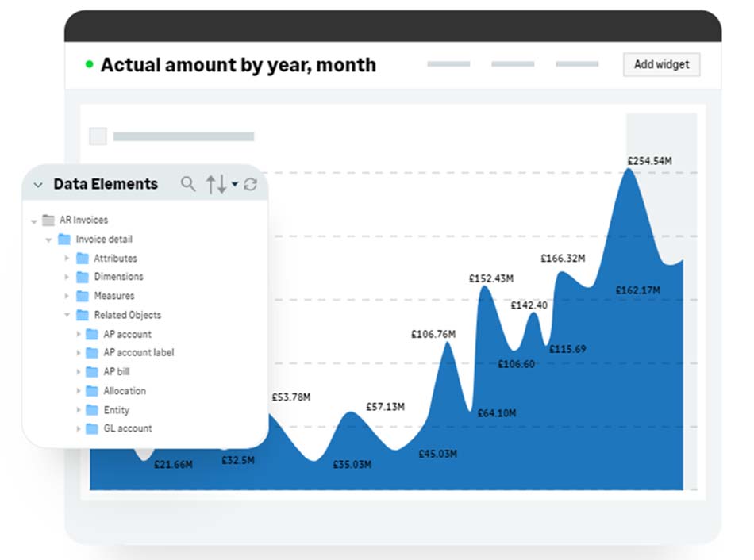754x560 pixels.
Task: Collapse the AR Invoices tree node
Action: point(33,221)
